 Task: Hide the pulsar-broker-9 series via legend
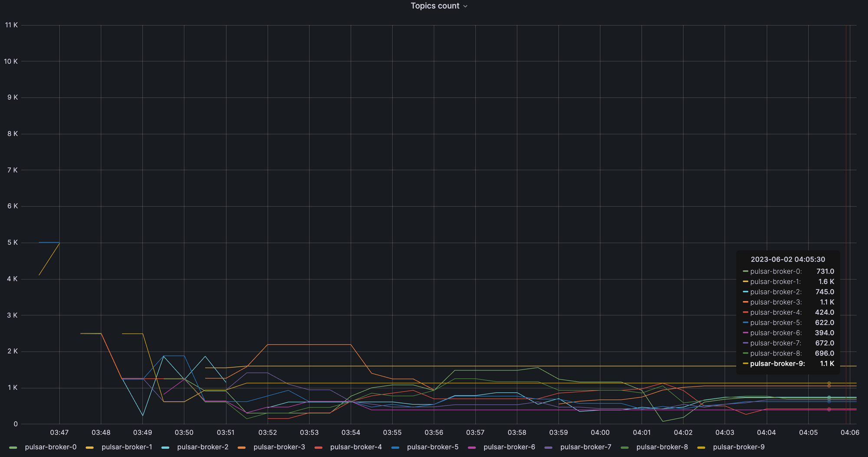point(738,447)
